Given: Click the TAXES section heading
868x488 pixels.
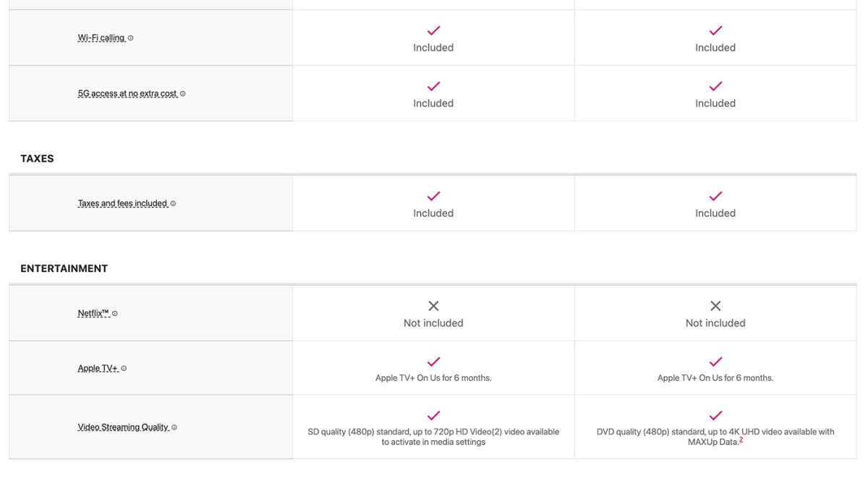Looking at the screenshot, I should coord(37,158).
